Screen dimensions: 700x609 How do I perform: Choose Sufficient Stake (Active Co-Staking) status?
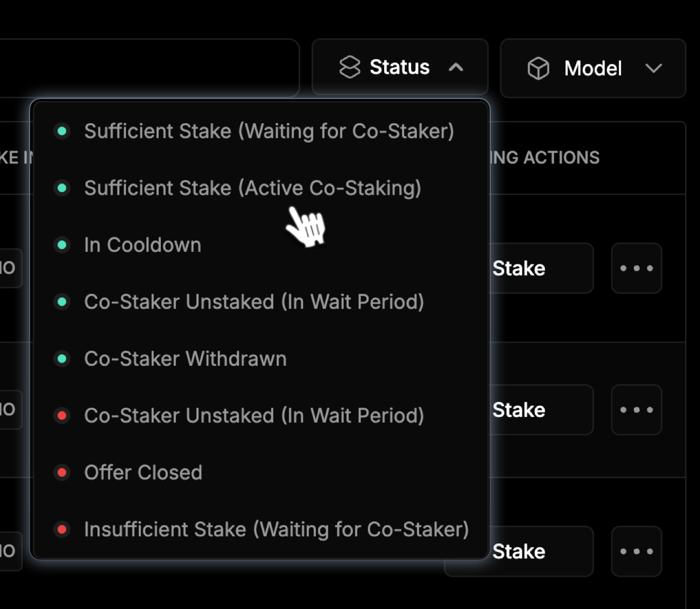point(260,188)
